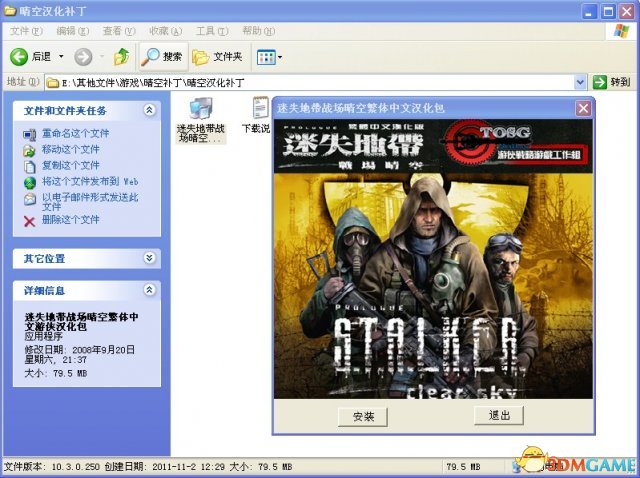The image size is (640, 478).
Task: Click 以电子邮件形式发送此文件 link
Action: pos(90,202)
